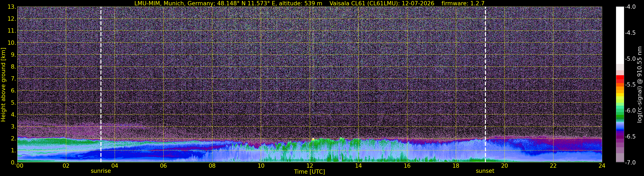
Task: Click the '9.' height axis tick label
Action: (13, 55)
